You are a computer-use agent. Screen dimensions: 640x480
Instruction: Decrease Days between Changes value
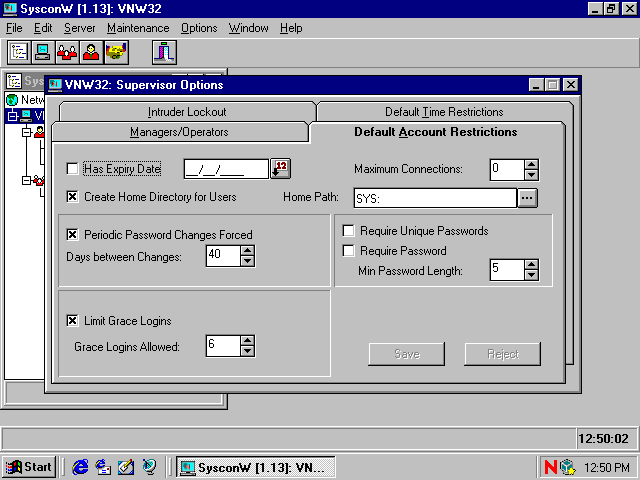pos(247,261)
